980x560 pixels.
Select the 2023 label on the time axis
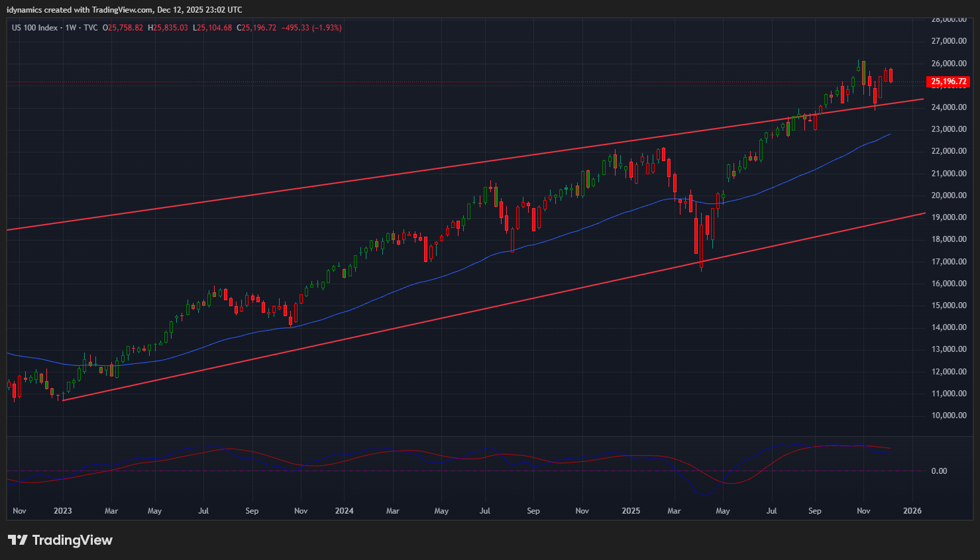[x=63, y=511]
